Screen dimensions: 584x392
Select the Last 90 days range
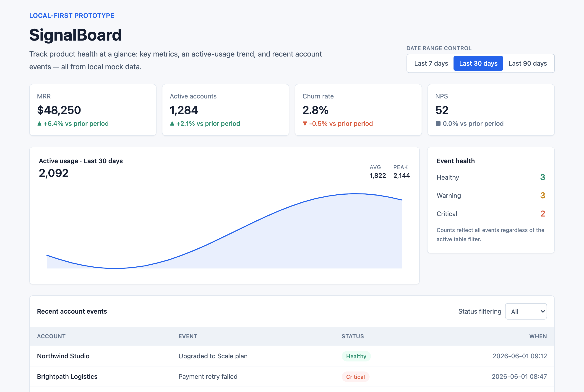tap(527, 64)
